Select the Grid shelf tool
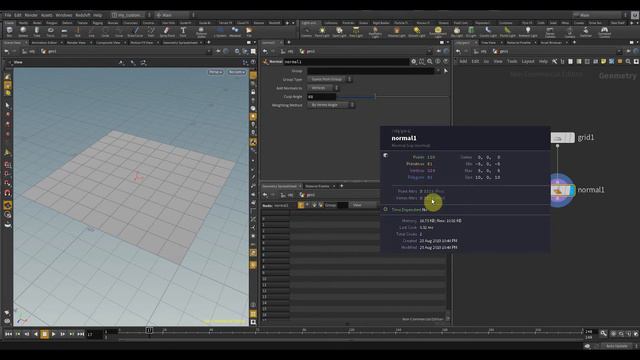This screenshot has width=640, height=360. [64, 32]
